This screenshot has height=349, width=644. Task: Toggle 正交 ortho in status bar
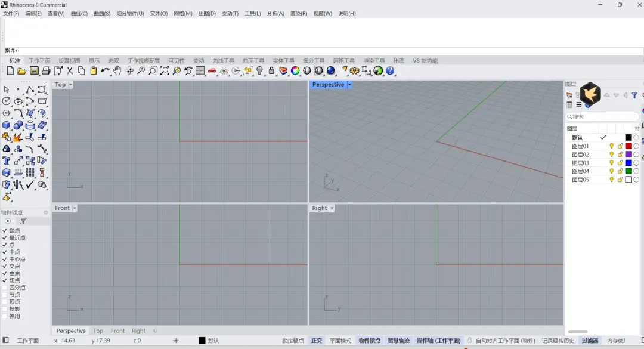point(317,341)
